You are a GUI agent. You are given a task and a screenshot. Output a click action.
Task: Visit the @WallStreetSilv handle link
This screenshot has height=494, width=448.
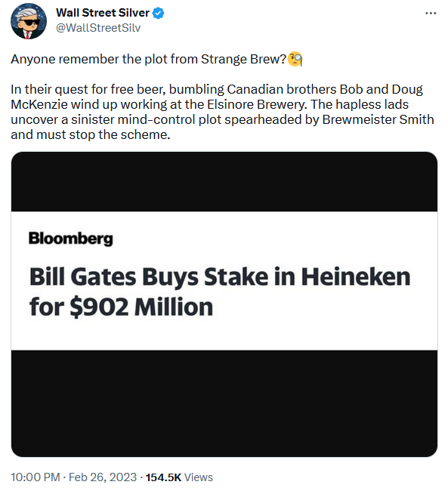98,28
